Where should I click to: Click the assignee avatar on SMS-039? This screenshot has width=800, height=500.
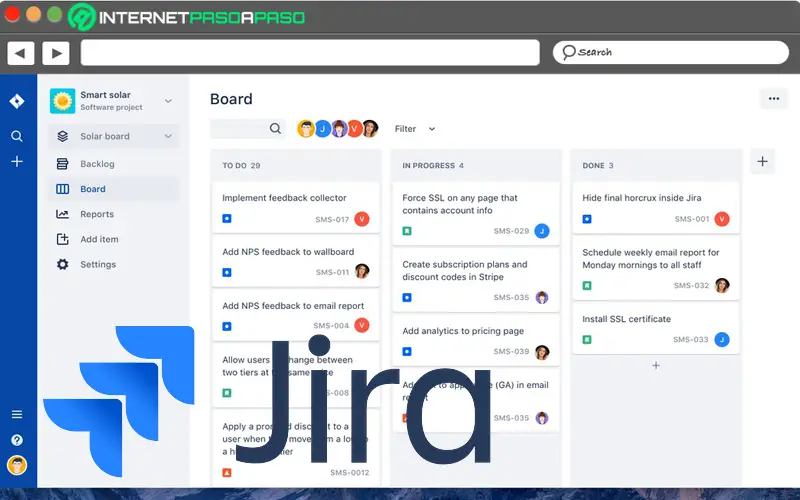pos(542,352)
